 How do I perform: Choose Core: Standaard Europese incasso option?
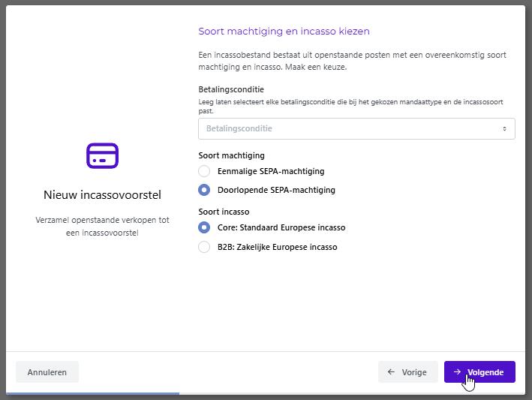(204, 227)
